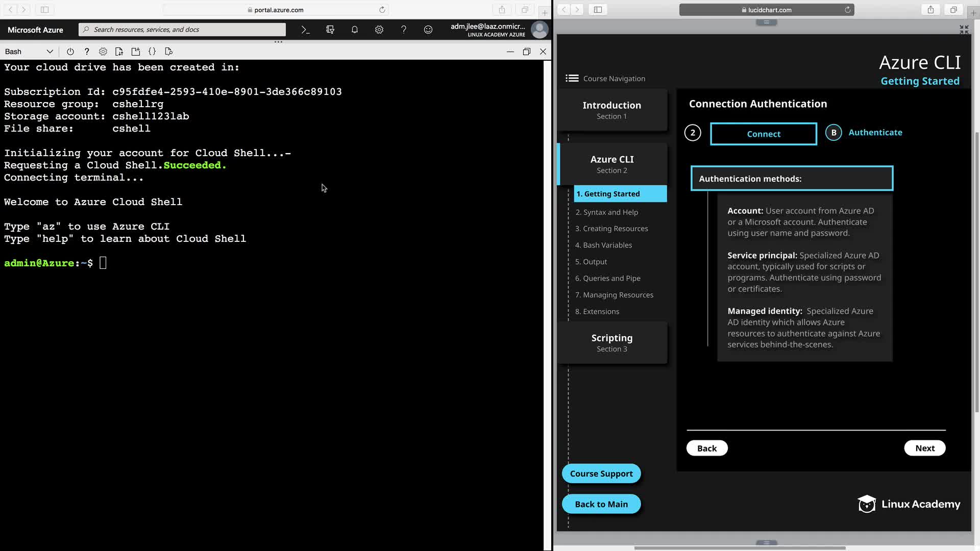The image size is (980, 551).
Task: Click the Azure search resources field
Action: (x=182, y=30)
